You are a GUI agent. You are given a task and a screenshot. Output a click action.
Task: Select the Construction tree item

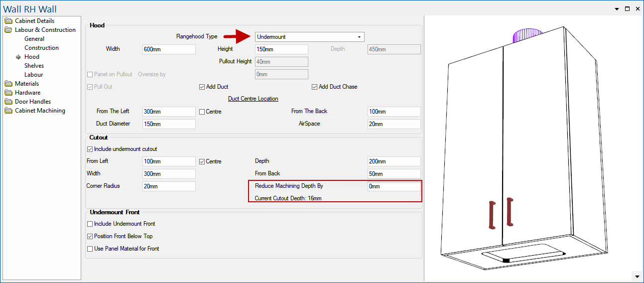click(x=41, y=48)
